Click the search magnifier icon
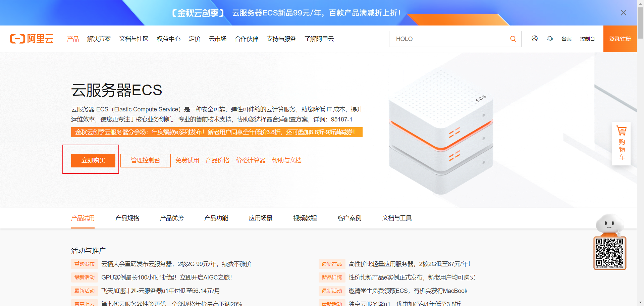 pos(513,39)
